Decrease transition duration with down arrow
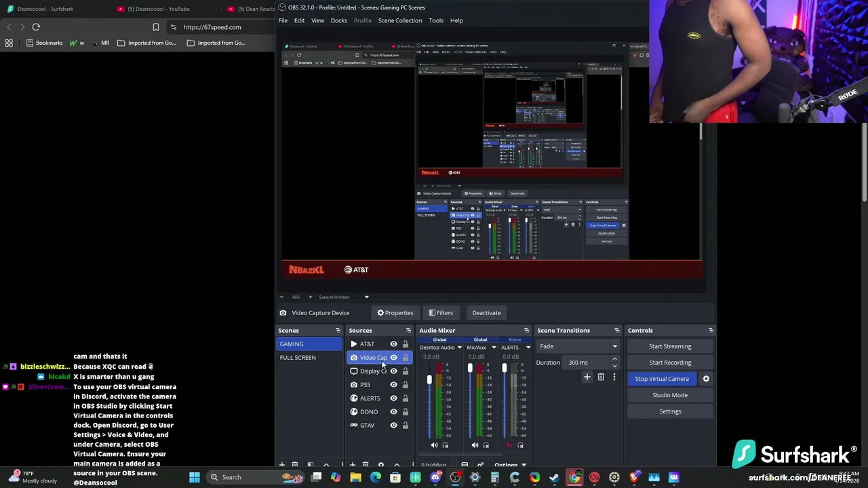Viewport: 868px width, 488px height. [x=614, y=366]
